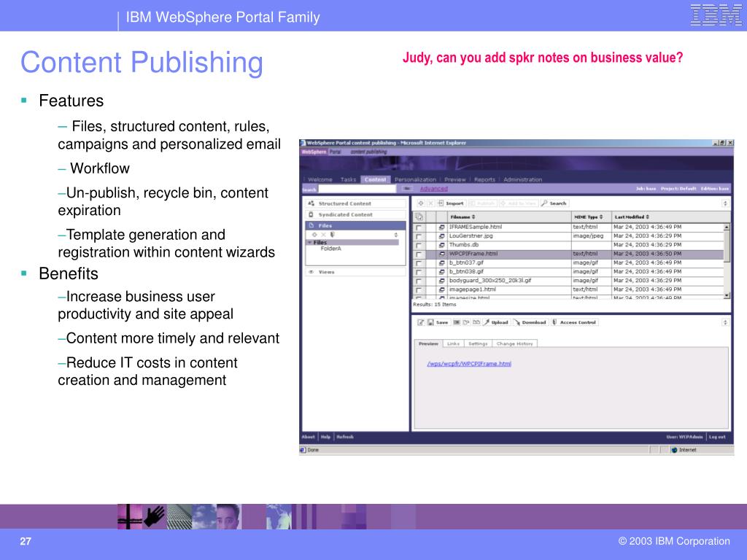Click the edit pencil icon left of Save

pyautogui.click(x=421, y=322)
